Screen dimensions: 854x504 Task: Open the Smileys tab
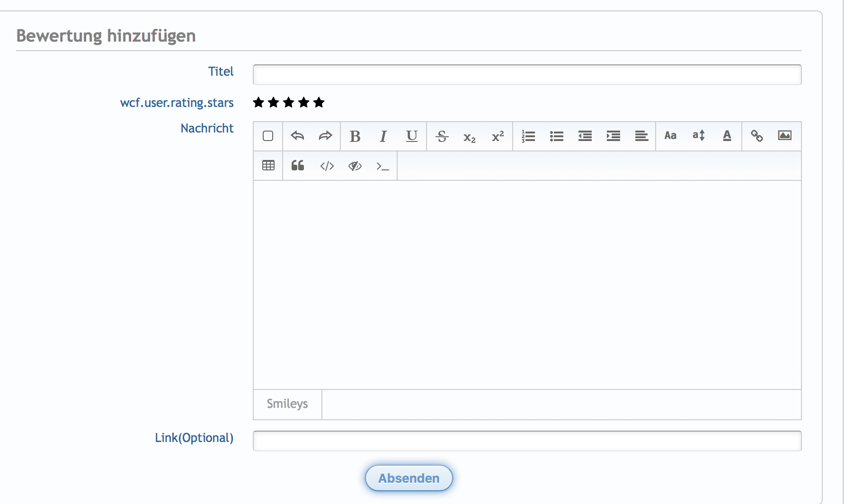287,404
